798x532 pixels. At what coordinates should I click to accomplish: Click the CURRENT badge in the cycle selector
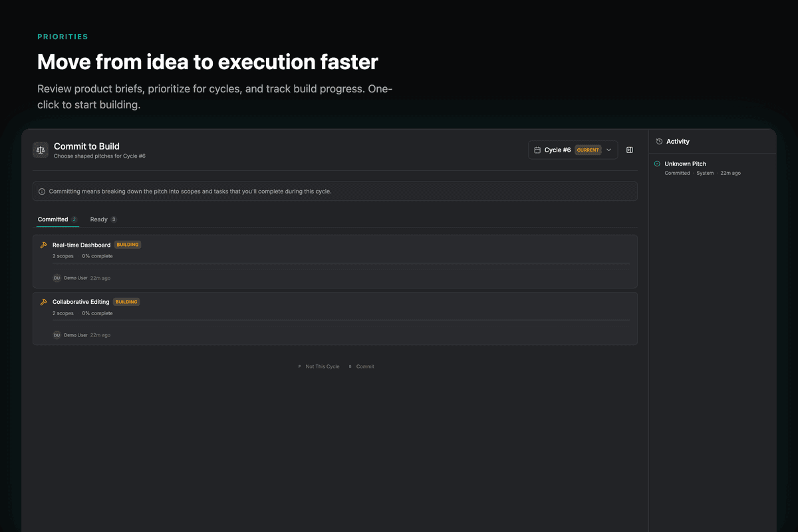[x=587, y=150]
